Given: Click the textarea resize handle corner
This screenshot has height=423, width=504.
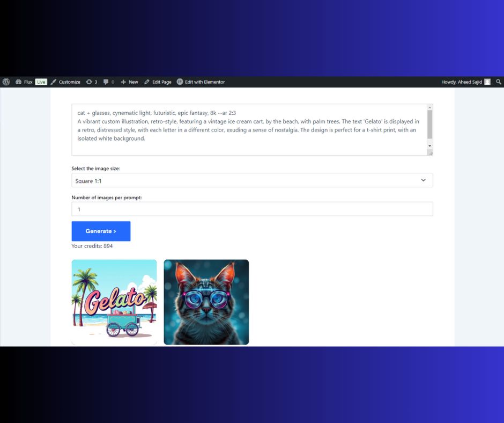Looking at the screenshot, I should pyautogui.click(x=431, y=153).
